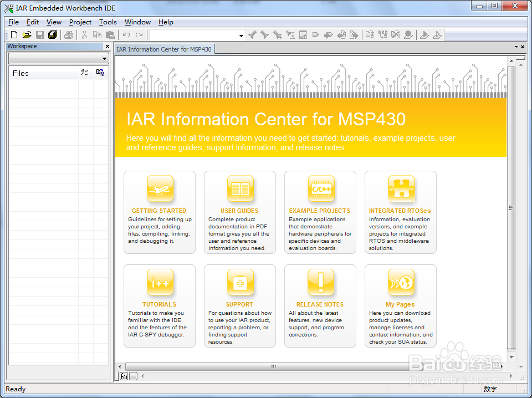
Task: Open the EXAMPLE PROJECTS link
Action: (x=320, y=211)
